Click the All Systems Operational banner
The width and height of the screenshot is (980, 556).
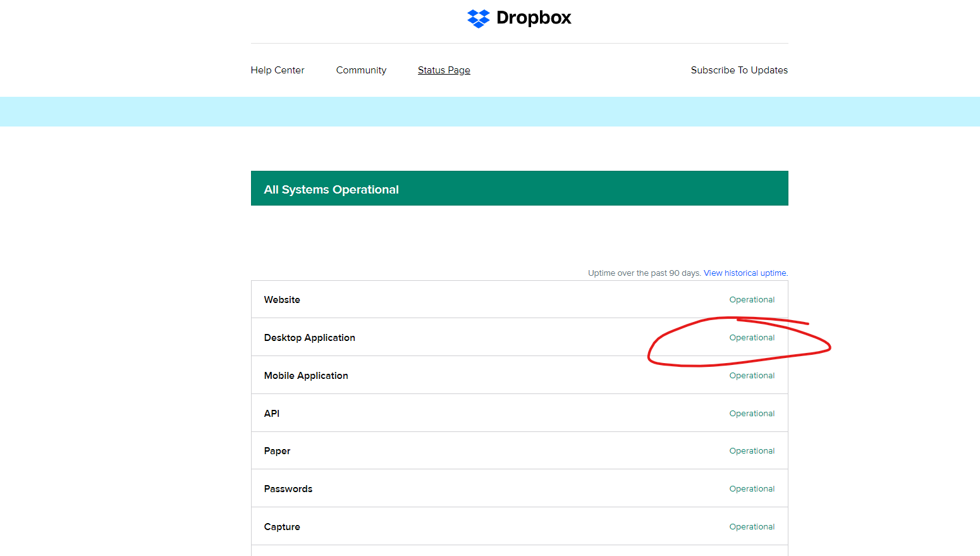pyautogui.click(x=520, y=188)
